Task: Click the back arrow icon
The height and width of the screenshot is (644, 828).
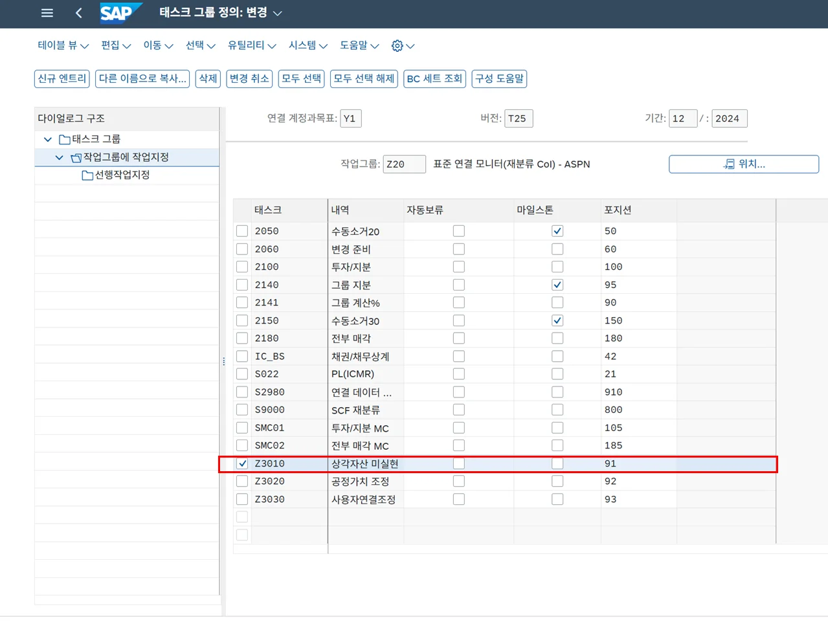Action: pyautogui.click(x=79, y=13)
